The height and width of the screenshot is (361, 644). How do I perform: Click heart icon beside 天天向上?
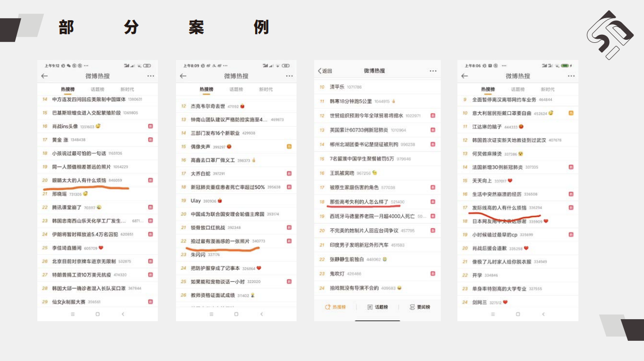coord(510,180)
